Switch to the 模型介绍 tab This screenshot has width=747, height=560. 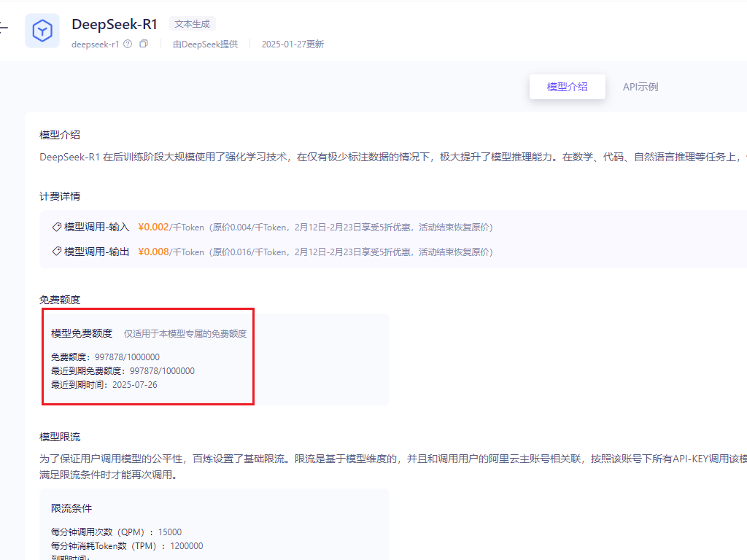tap(567, 87)
